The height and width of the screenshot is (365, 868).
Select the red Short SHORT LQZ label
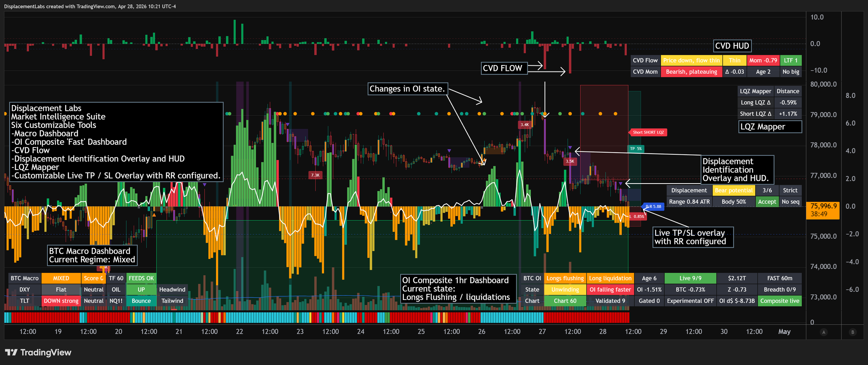(x=648, y=132)
